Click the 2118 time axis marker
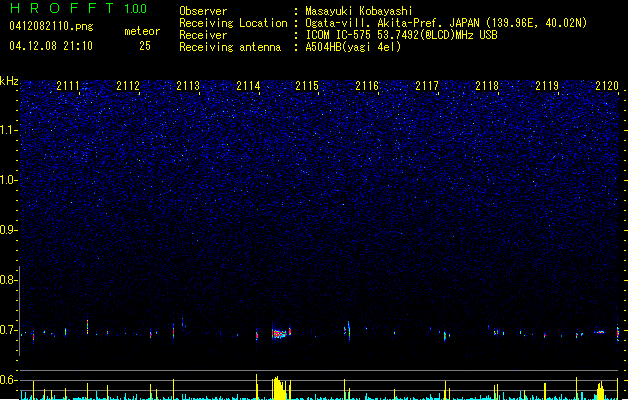The image size is (629, 400). pyautogui.click(x=487, y=85)
